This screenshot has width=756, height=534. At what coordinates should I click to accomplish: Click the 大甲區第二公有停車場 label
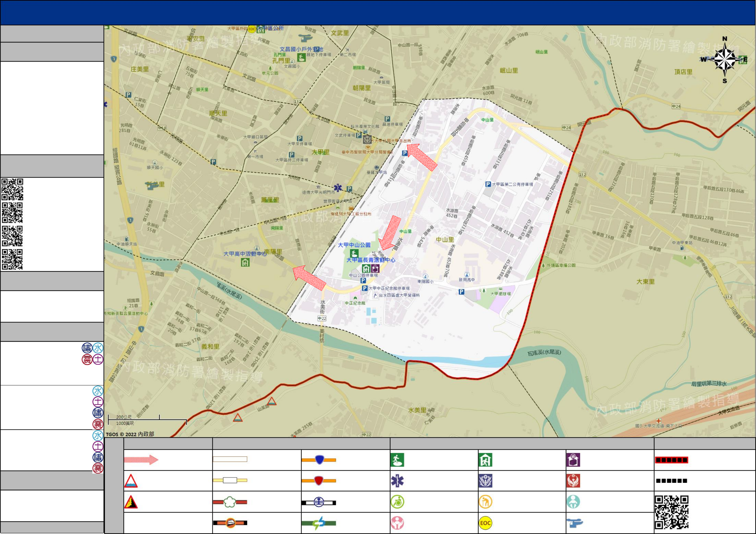[x=512, y=184]
